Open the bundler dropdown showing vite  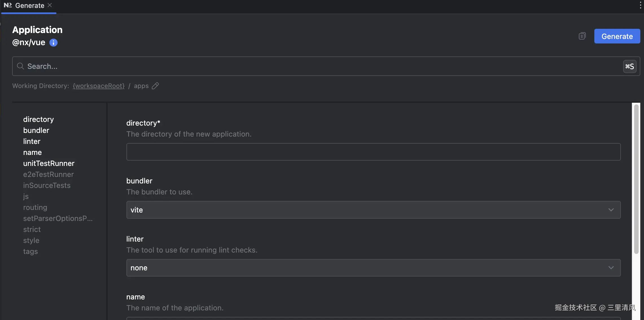(x=373, y=210)
